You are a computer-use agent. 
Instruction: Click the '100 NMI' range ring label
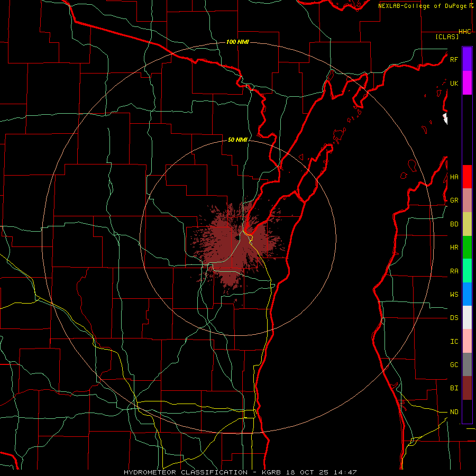coord(237,42)
